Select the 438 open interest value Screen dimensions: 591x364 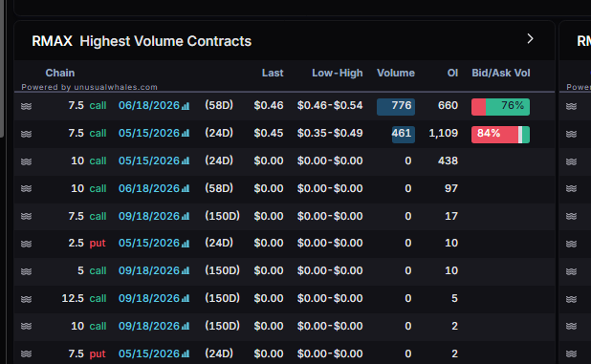click(448, 161)
